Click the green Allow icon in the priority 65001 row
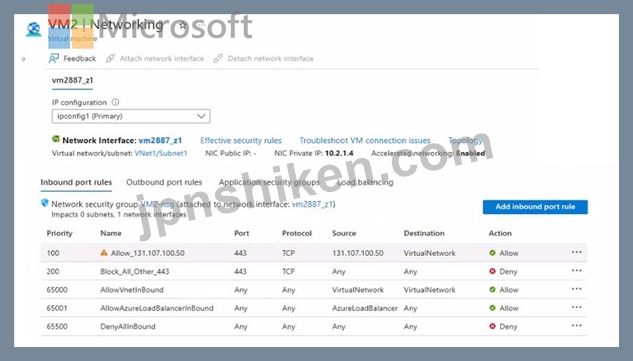The height and width of the screenshot is (361, 633). [x=492, y=308]
